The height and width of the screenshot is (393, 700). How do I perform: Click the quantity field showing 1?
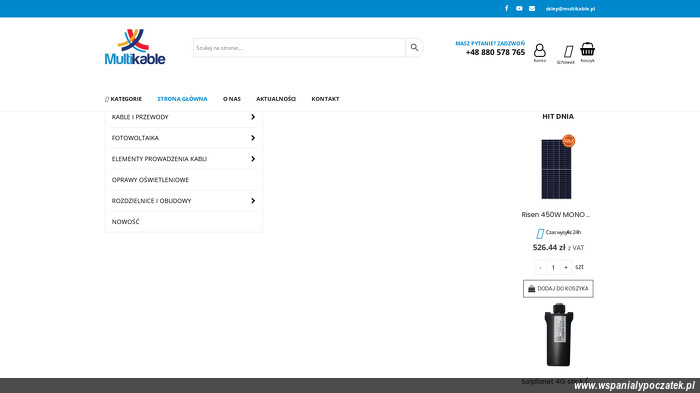[x=553, y=267]
